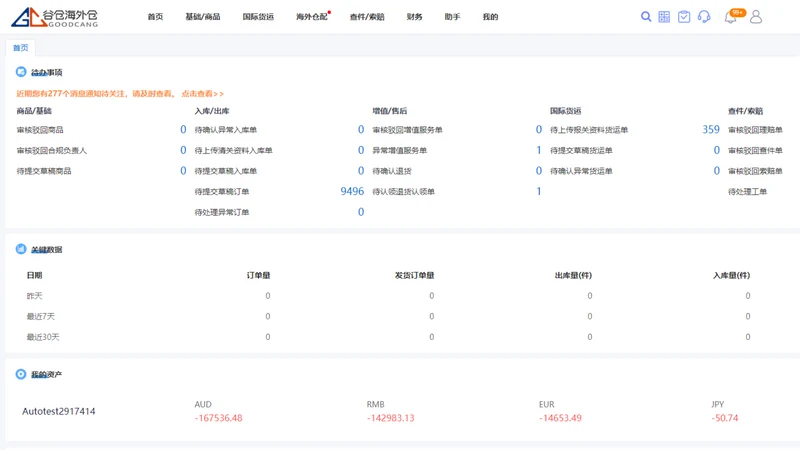
Task: Click the 359 customs documents count
Action: tap(711, 130)
